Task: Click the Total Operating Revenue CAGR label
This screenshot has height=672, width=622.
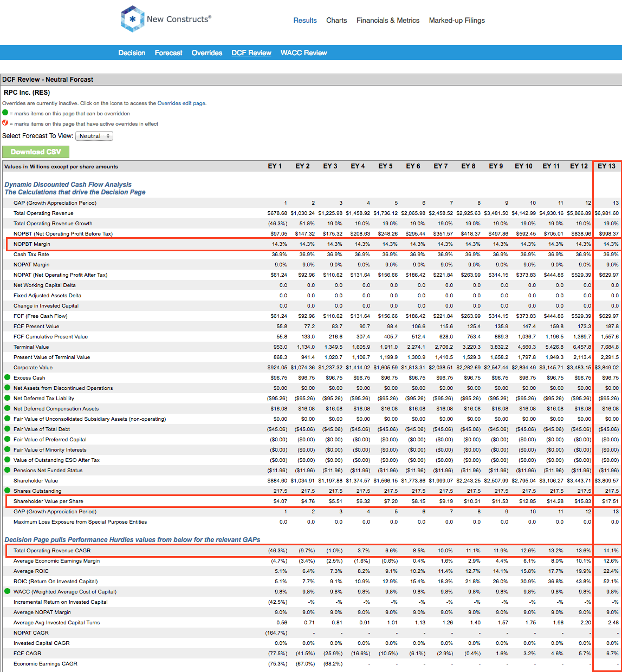Action: (x=52, y=550)
